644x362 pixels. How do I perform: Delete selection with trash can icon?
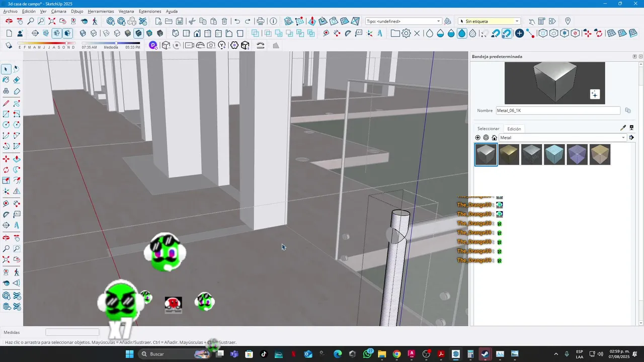[x=224, y=21]
